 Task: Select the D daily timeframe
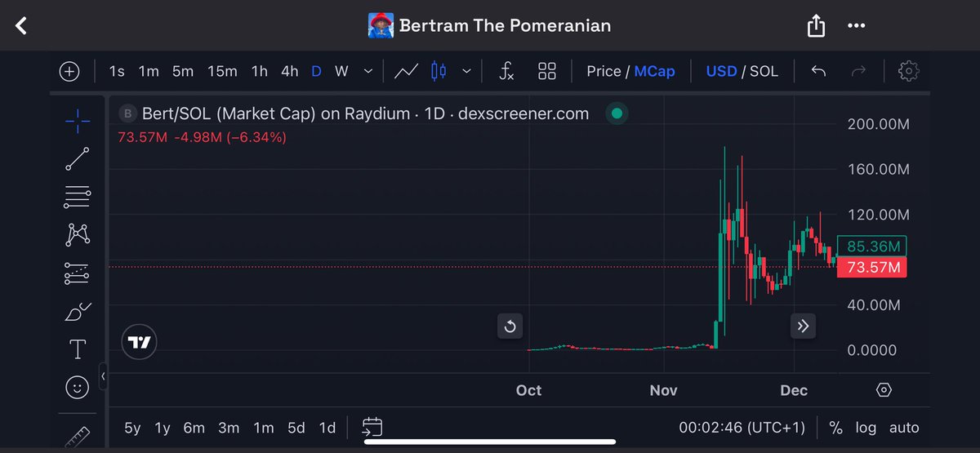click(317, 71)
